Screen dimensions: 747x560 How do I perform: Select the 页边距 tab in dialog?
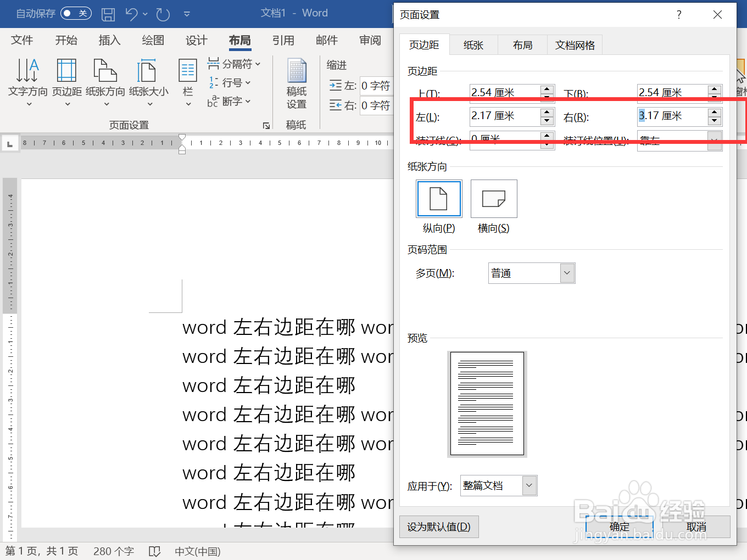point(424,45)
